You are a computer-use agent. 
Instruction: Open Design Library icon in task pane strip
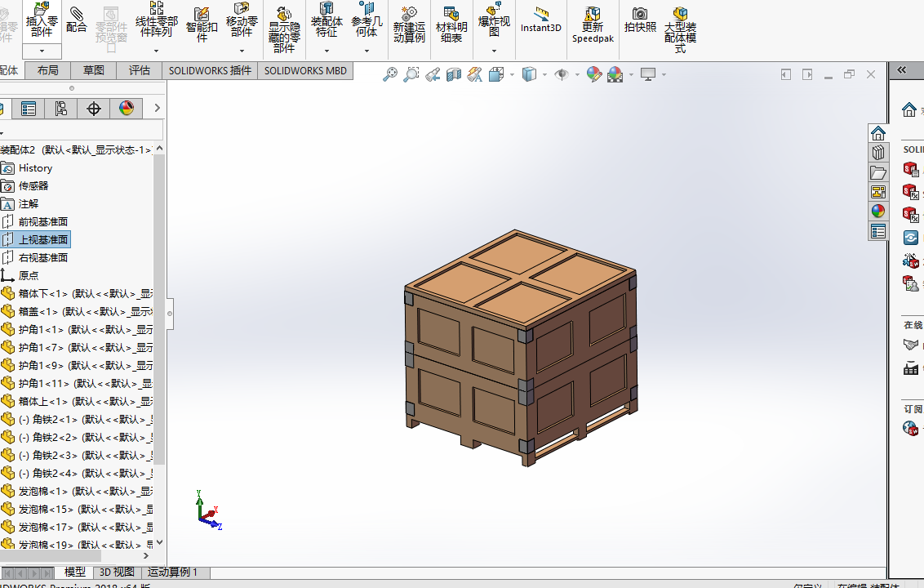tap(878, 153)
